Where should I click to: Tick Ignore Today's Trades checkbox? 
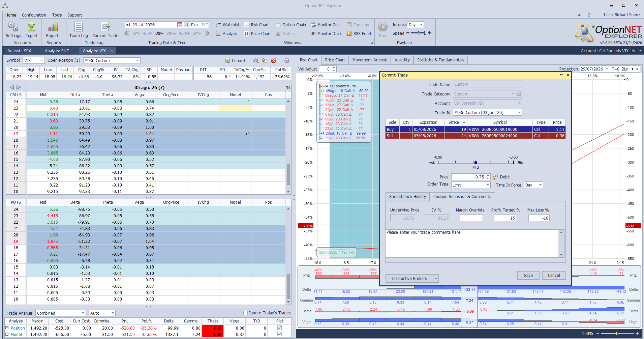tap(245, 313)
